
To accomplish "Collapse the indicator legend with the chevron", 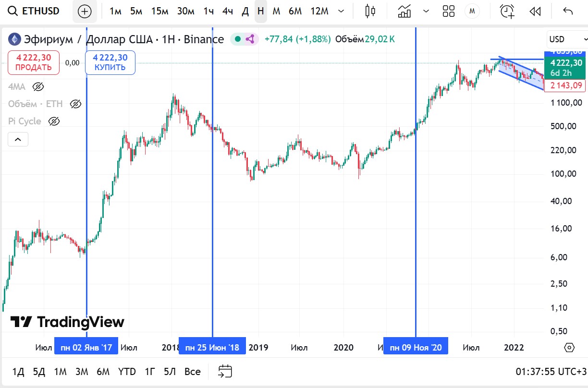I will pos(18,140).
